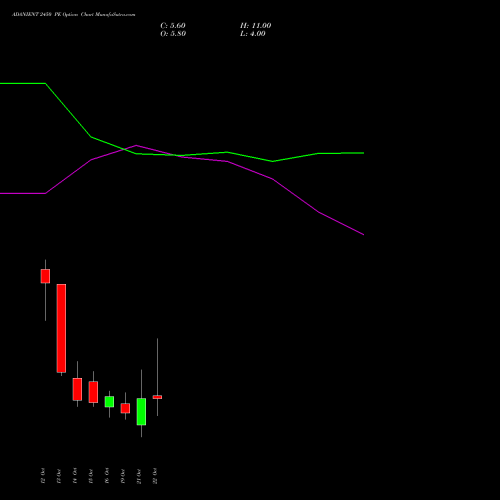Click the 15 Oct date label
The image size is (500, 500).
tap(91, 476)
